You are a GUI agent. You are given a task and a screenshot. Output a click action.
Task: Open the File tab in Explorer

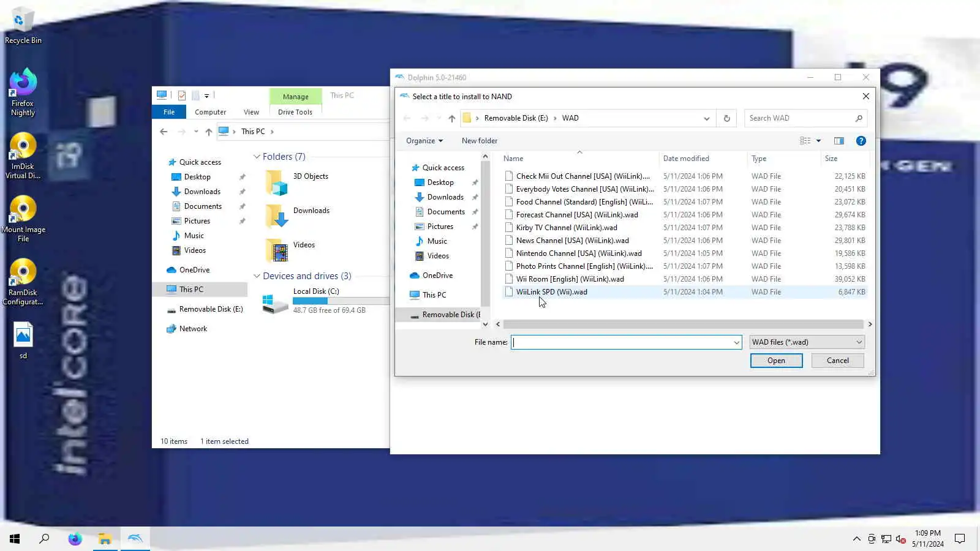(169, 112)
